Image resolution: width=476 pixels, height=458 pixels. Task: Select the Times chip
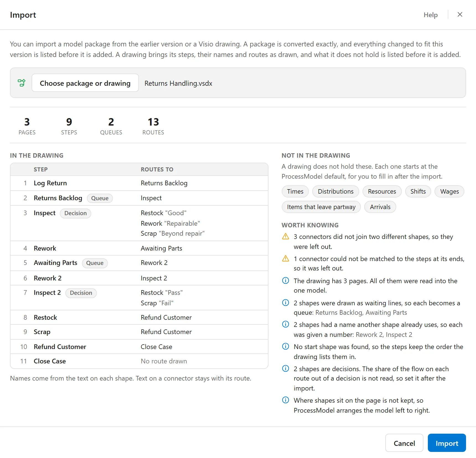(x=295, y=191)
